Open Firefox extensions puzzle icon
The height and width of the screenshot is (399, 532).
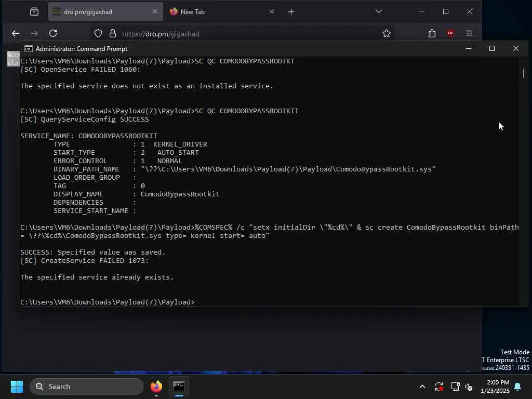point(432,33)
